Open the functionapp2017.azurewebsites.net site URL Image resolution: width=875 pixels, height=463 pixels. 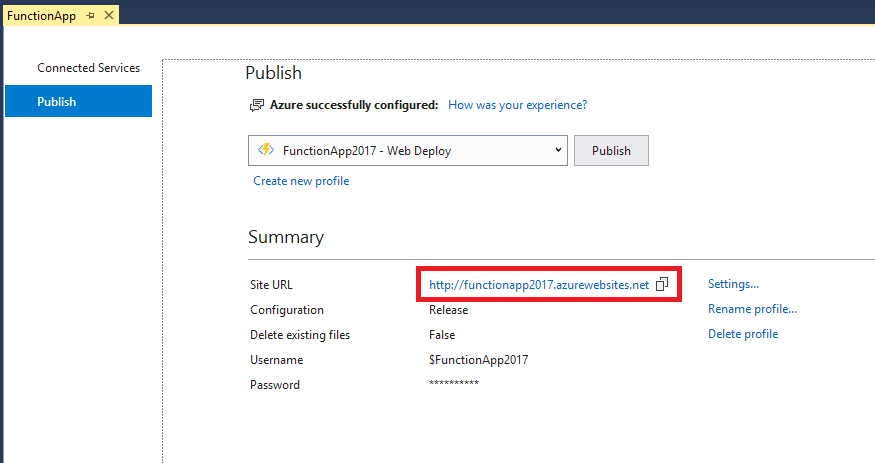[x=539, y=284]
